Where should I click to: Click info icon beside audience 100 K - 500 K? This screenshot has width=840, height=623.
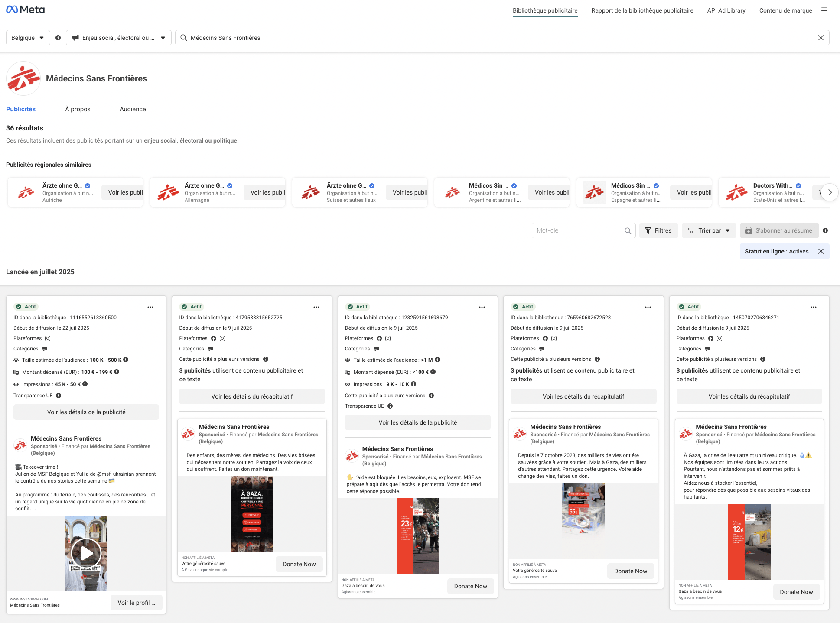pyautogui.click(x=126, y=360)
